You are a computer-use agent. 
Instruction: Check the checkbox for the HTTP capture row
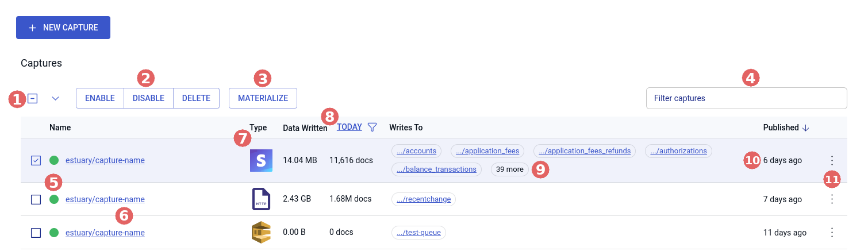pyautogui.click(x=36, y=199)
